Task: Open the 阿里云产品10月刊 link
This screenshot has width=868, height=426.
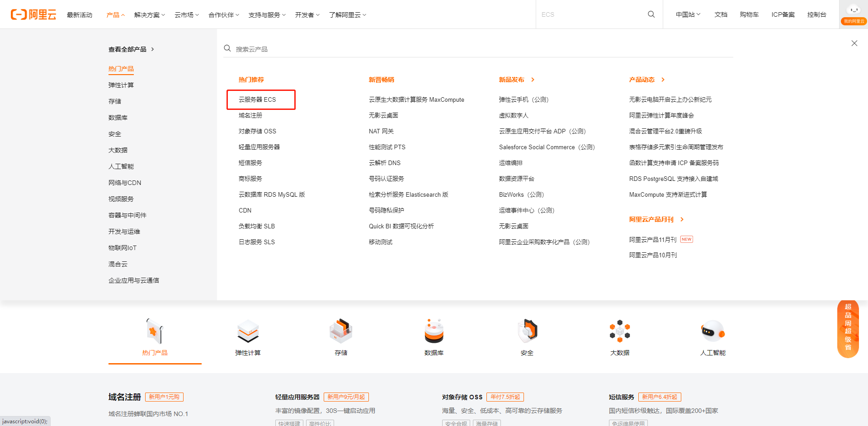Action: 653,255
